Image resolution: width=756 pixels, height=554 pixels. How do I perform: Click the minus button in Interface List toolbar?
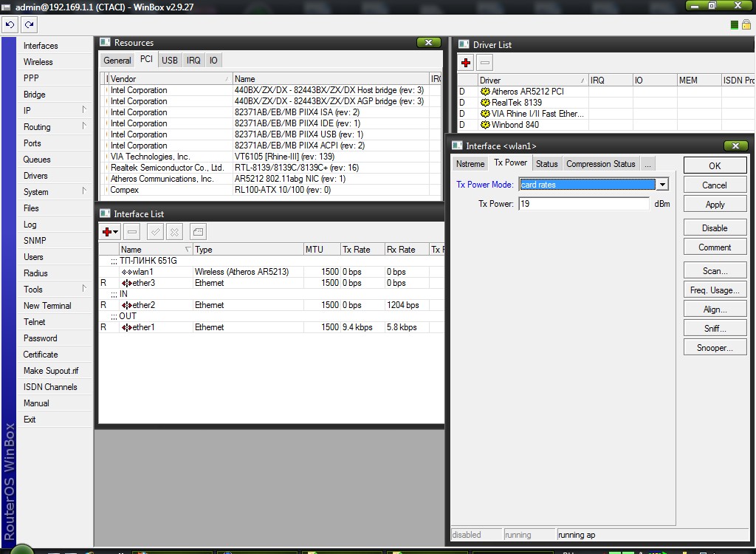131,232
